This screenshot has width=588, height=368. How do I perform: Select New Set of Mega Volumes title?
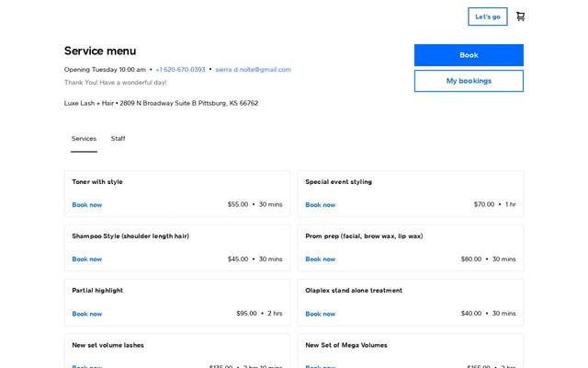[346, 345]
